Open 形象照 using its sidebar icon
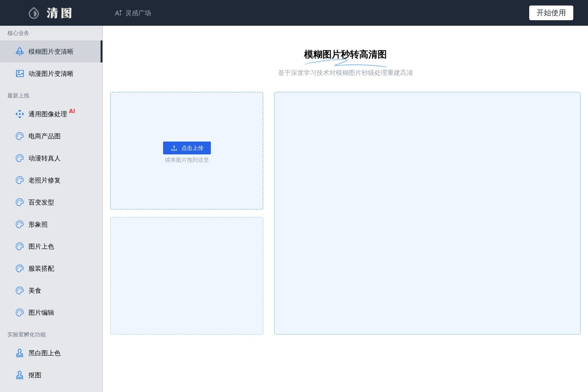This screenshot has width=588, height=392. click(x=20, y=224)
